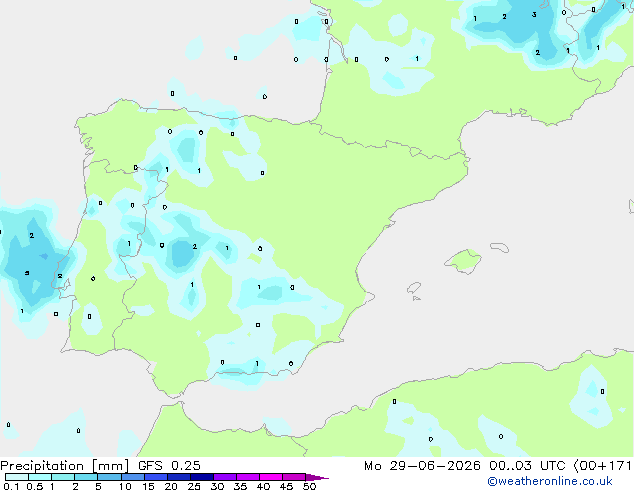Select the 30–35 mm purple swatch

224,477
